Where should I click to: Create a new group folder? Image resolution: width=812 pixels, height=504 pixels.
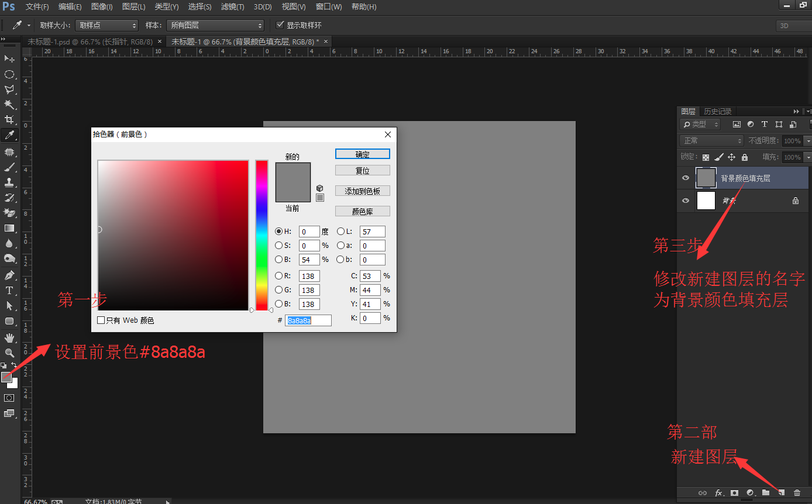[766, 493]
